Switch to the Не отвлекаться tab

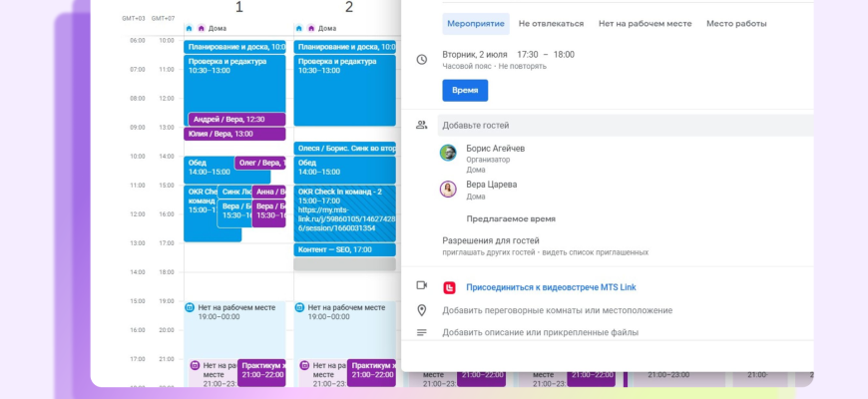coord(551,23)
